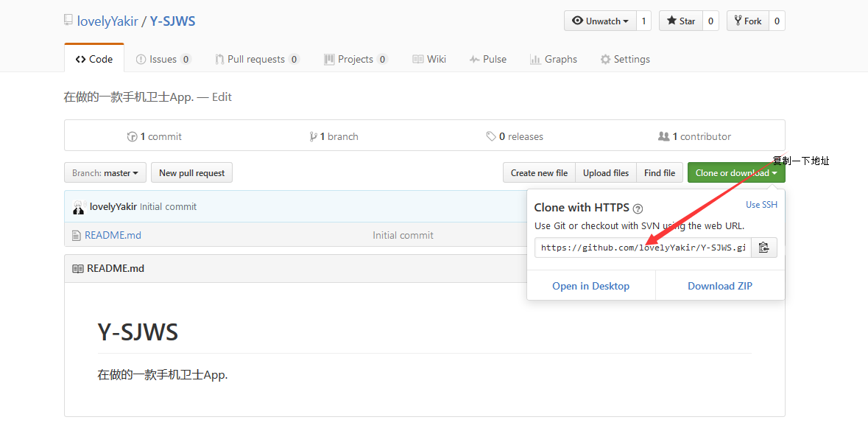Open the 0 releases link
The image size is (868, 445).
click(515, 136)
